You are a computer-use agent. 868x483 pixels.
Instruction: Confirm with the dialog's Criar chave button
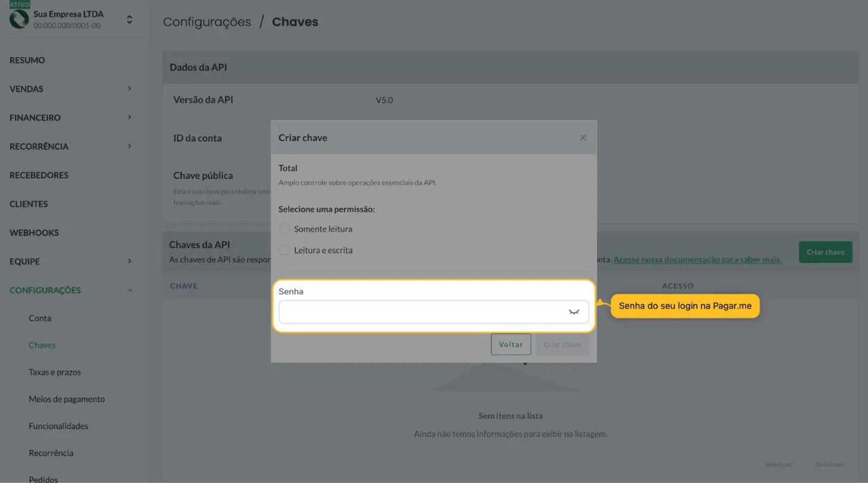(x=562, y=344)
